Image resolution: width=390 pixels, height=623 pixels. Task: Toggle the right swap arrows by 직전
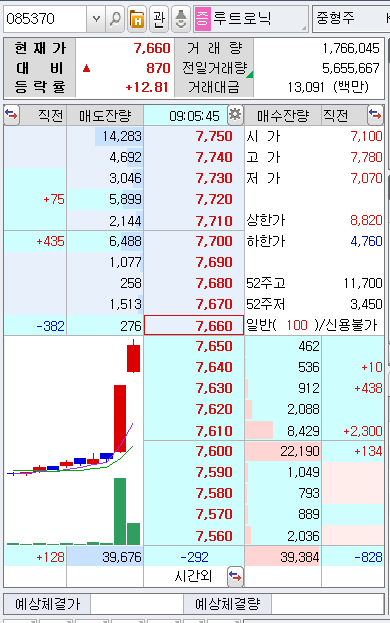click(x=375, y=115)
